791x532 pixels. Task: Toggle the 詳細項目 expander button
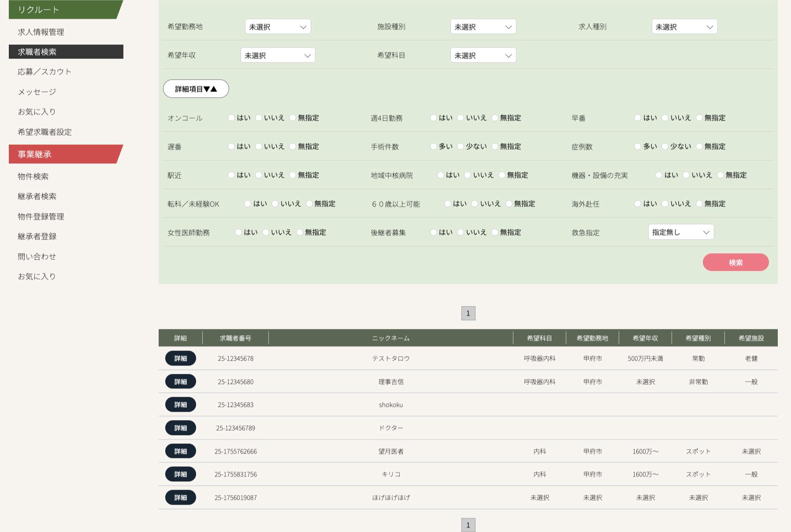pos(196,89)
